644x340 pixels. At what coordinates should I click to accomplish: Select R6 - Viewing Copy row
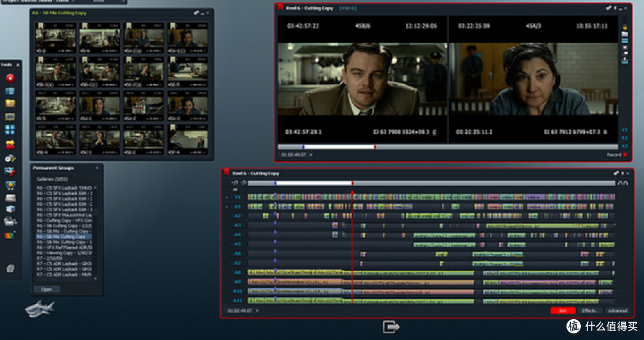coord(64,252)
